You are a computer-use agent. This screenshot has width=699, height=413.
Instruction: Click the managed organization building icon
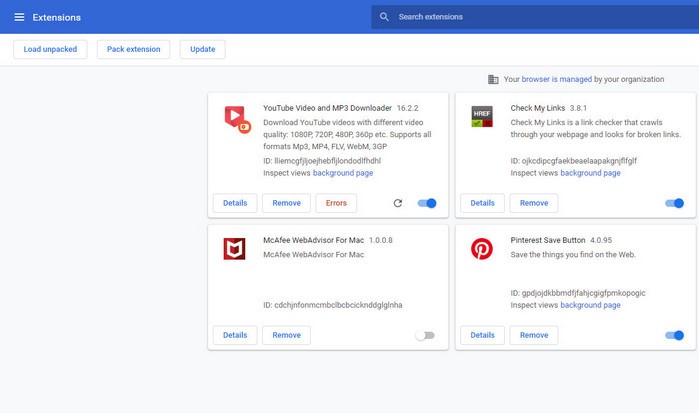[493, 79]
